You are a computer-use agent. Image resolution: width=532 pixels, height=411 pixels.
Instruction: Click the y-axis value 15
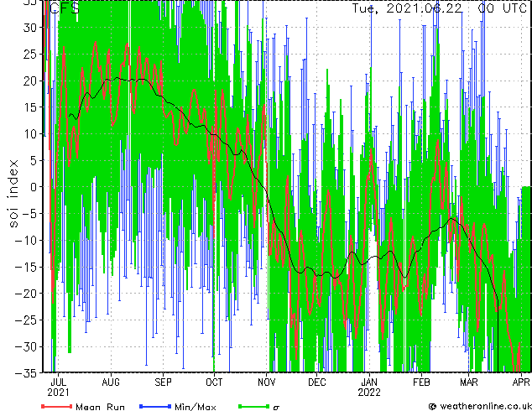(x=30, y=107)
